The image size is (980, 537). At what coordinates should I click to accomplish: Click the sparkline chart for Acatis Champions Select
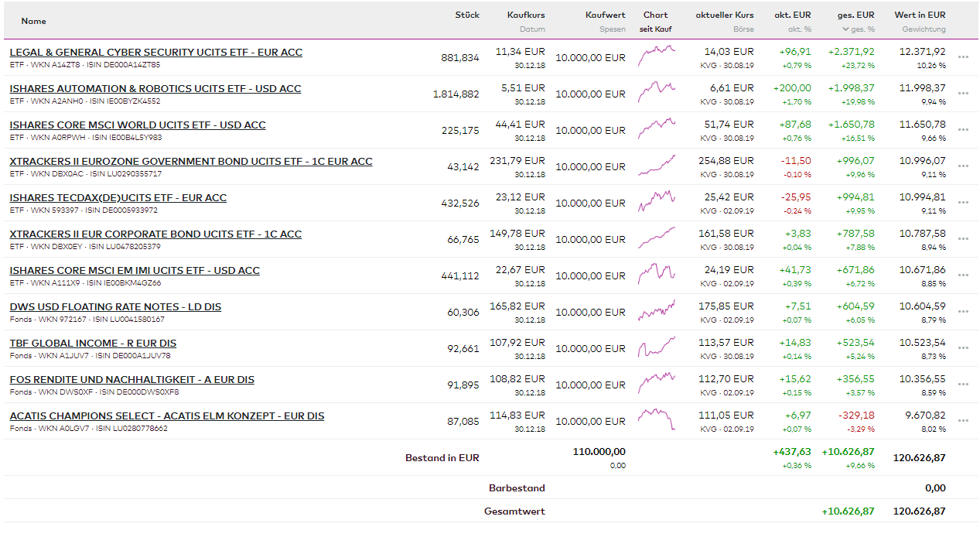tap(656, 420)
